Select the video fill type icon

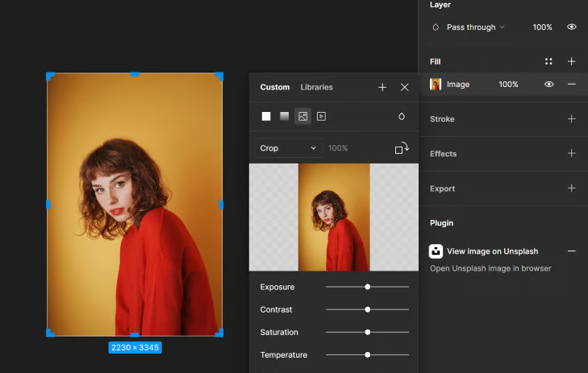point(321,116)
